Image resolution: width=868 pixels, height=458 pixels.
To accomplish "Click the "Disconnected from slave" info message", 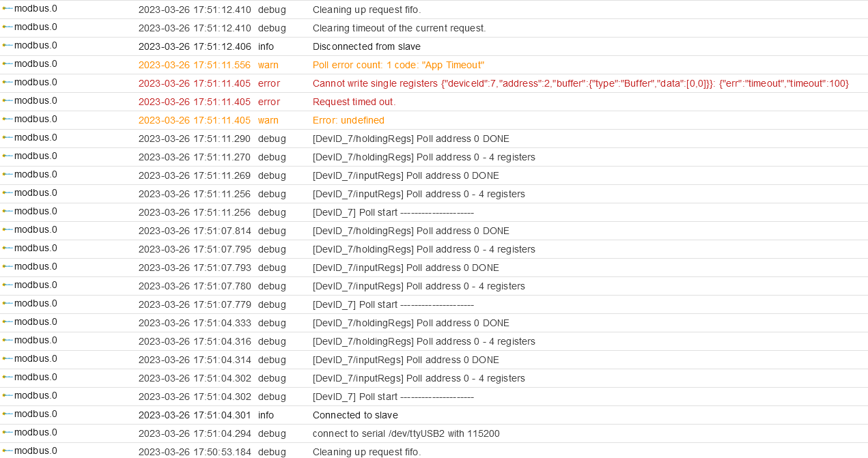I will pos(366,46).
